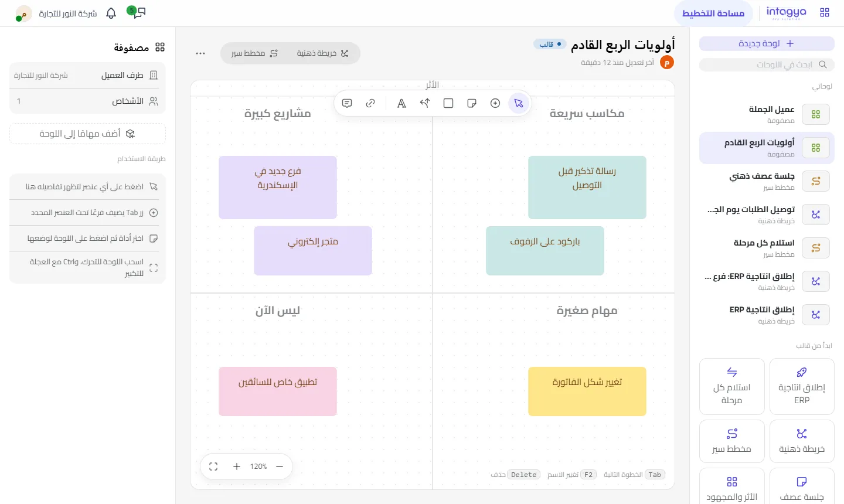Click the fit-to-screen icon
Screen dimensions: 844x504
(213, 466)
